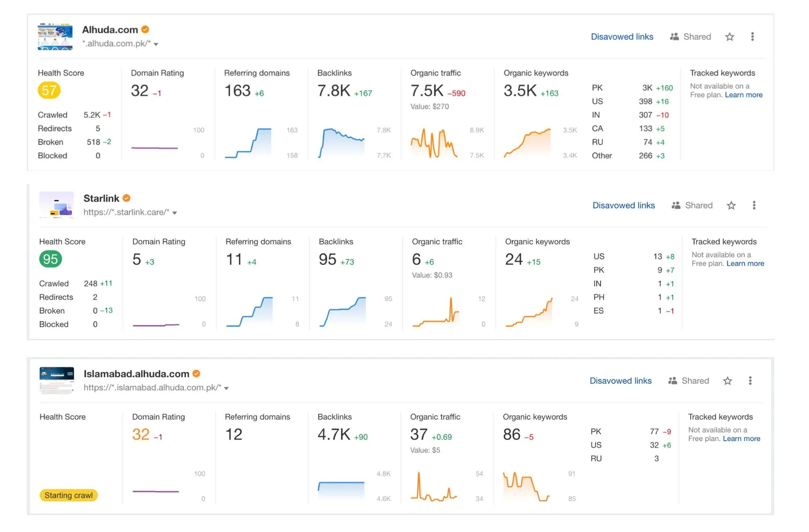Open the Alhuda.com project title
The width and height of the screenshot is (809, 532).
point(110,30)
